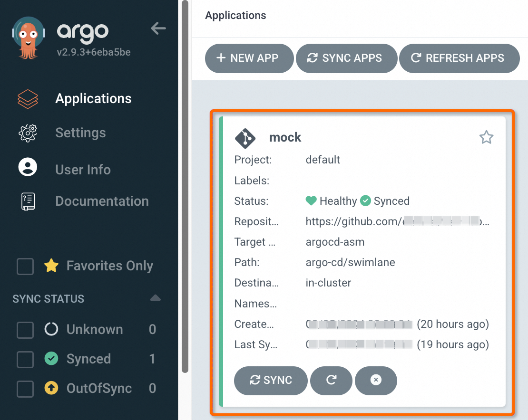Click the github.com repository URL
This screenshot has height=420, width=528.
coord(397,221)
